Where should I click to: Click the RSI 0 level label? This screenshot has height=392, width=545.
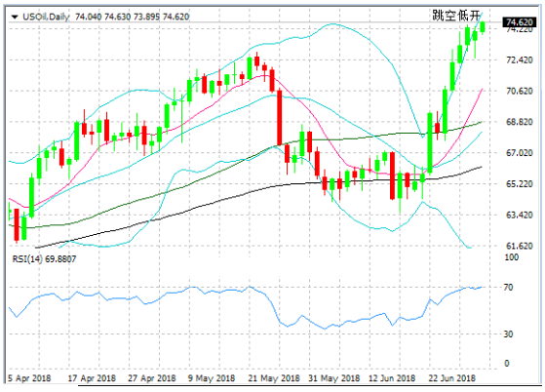coord(507,363)
